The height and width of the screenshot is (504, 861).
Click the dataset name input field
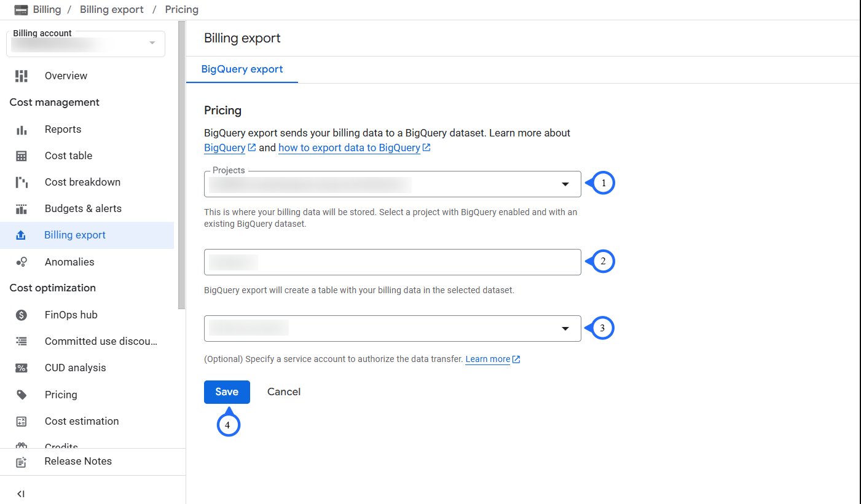(392, 262)
